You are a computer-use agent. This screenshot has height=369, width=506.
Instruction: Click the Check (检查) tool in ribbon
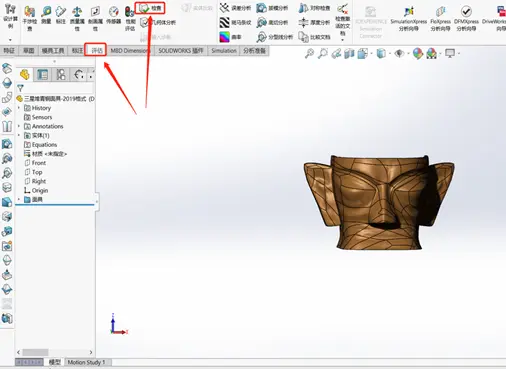coord(150,8)
